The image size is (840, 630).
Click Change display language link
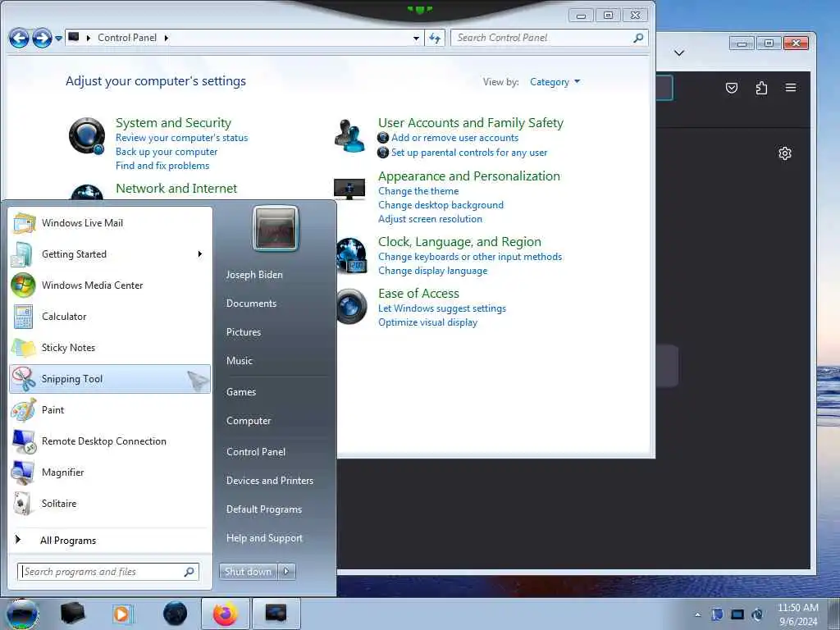[x=433, y=271]
